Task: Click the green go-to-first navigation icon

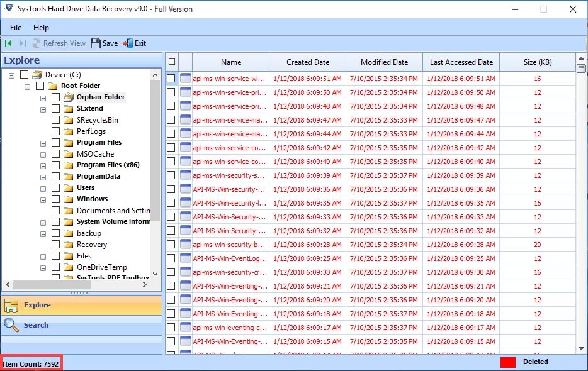Action: point(8,43)
